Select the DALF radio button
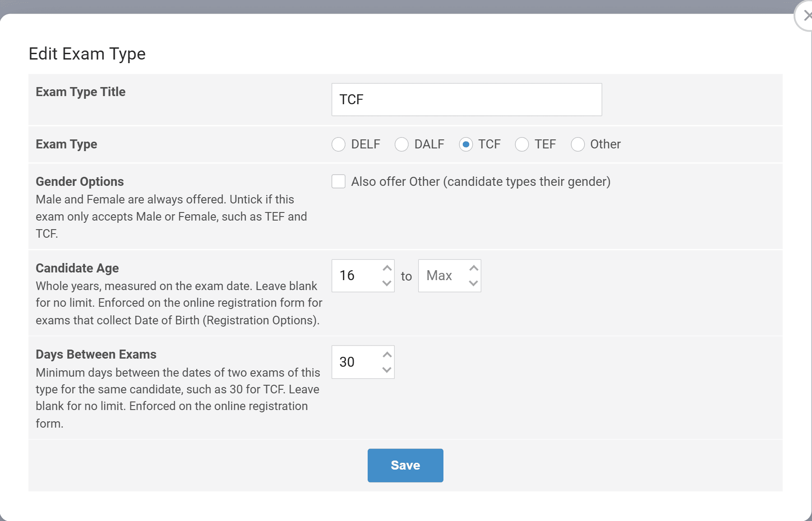 pos(401,144)
